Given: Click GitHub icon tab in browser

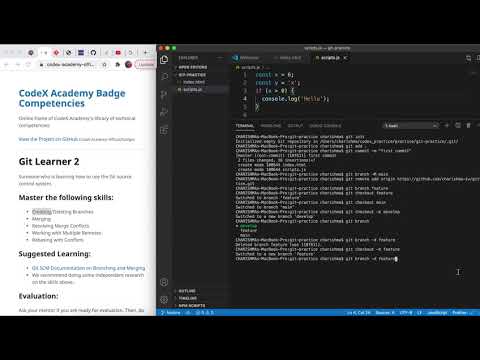Looking at the screenshot, I should pyautogui.click(x=93, y=53).
